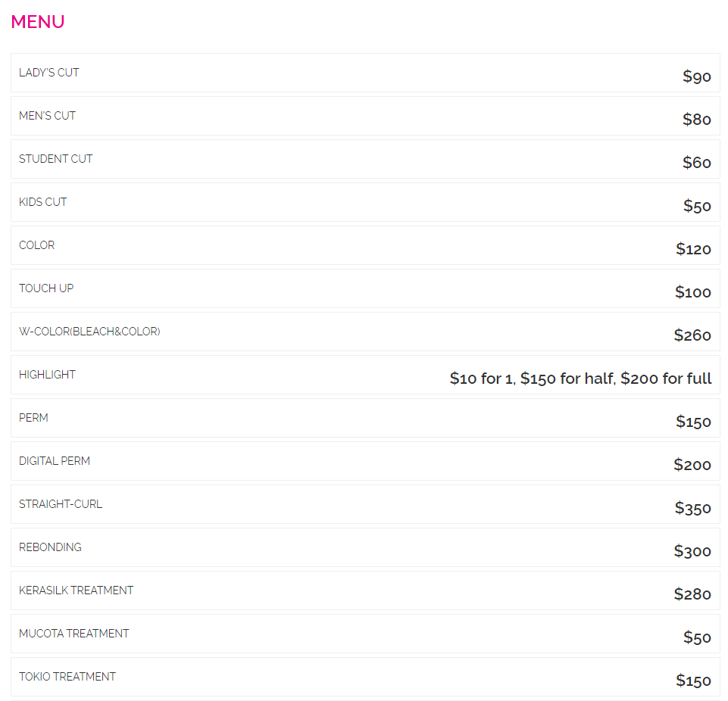The height and width of the screenshot is (701, 728).
Task: Click the highlight pricing text
Action: click(580, 379)
